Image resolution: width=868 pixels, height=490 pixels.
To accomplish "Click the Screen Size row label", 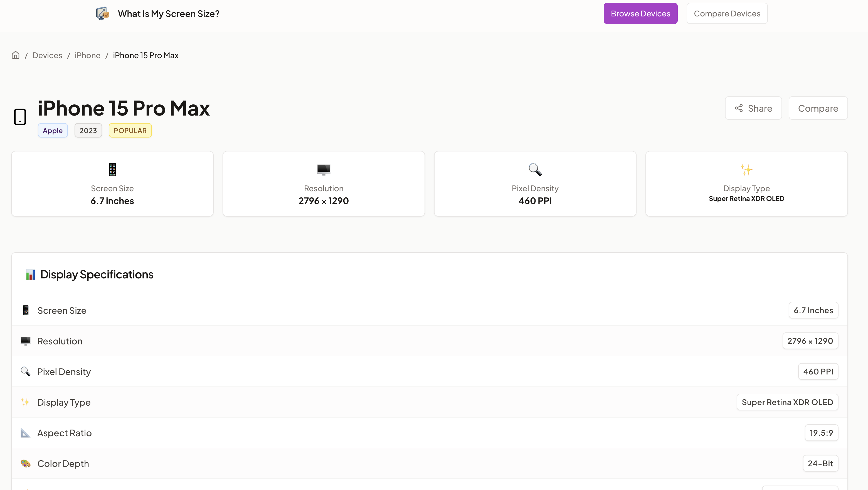I will point(62,311).
